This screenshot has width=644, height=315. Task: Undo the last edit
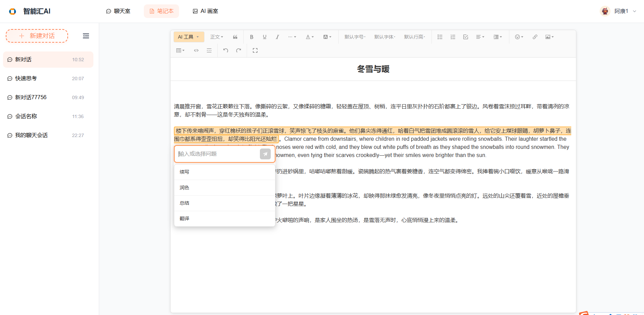225,50
